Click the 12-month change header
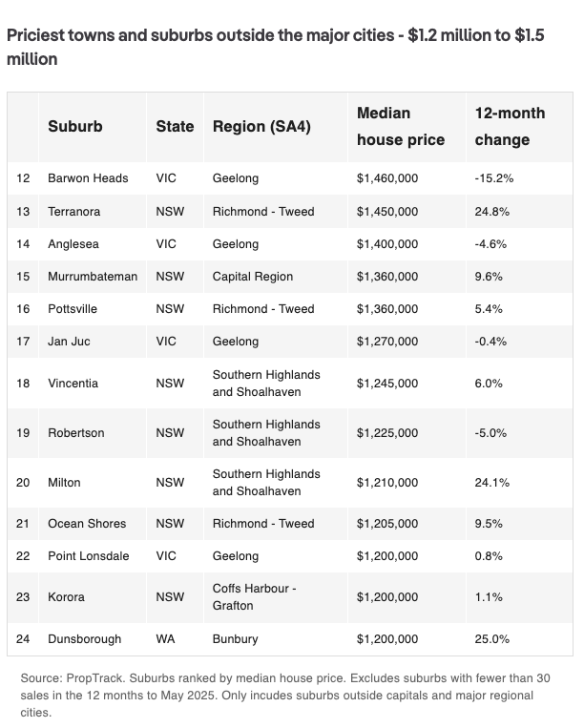584x728 pixels. pyautogui.click(x=510, y=126)
